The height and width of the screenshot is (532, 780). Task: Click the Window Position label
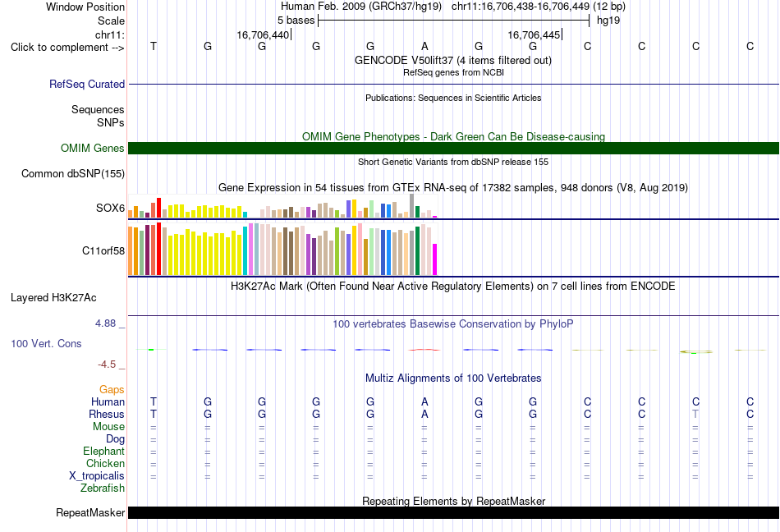[85, 7]
